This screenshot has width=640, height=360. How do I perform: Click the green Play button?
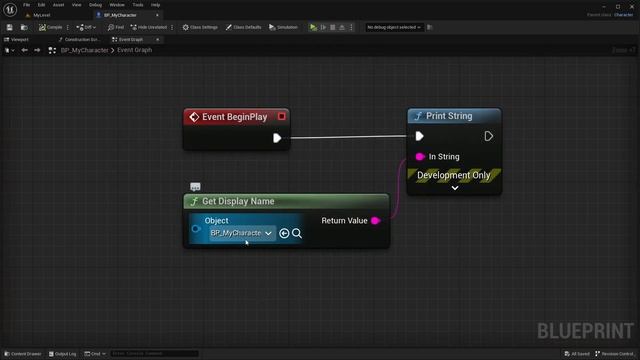click(313, 27)
